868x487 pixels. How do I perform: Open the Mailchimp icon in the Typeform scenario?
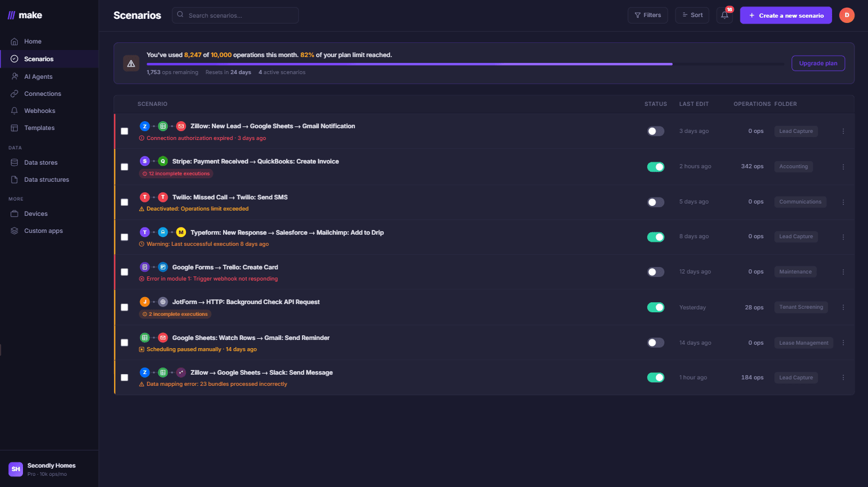tap(181, 232)
